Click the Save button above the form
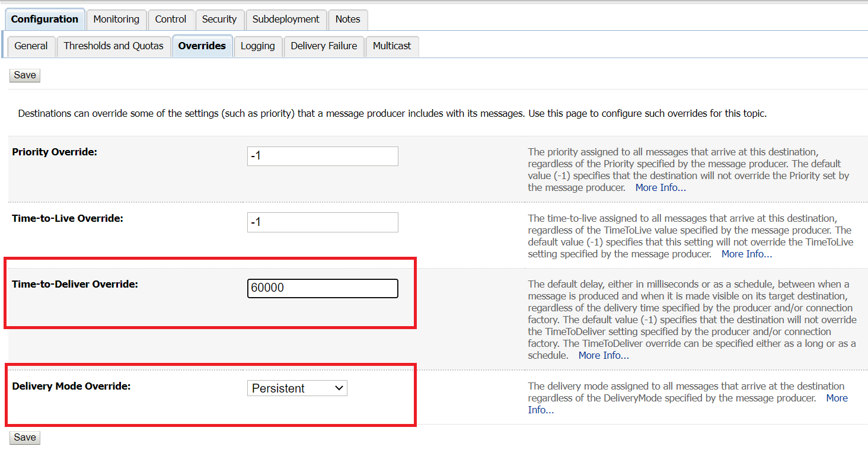 (25, 75)
